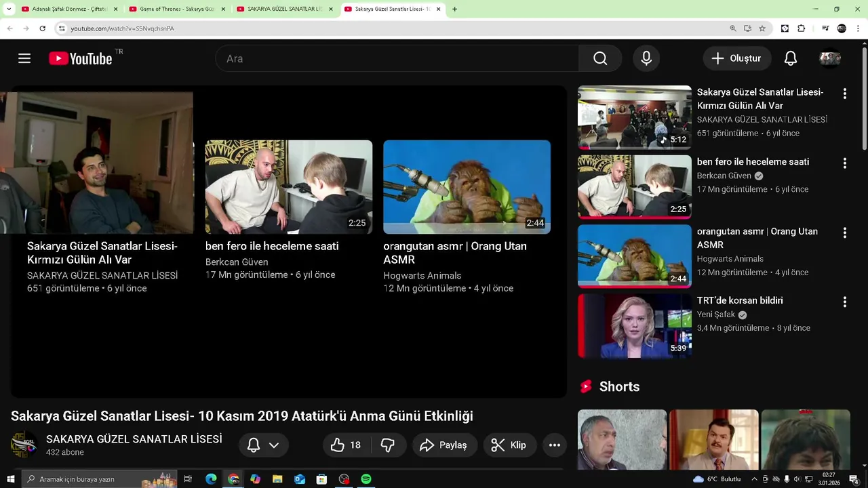Open the media controls icon in Chrome
The width and height of the screenshot is (868, 488).
825,28
